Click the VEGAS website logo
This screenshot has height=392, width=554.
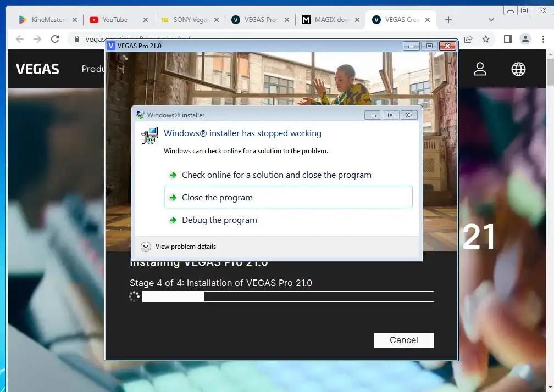tap(37, 69)
